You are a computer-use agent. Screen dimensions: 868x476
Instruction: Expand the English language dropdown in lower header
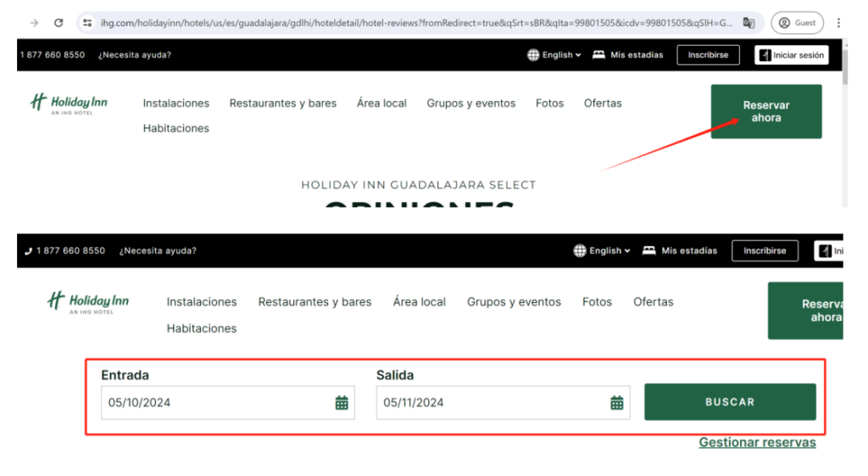pos(603,251)
